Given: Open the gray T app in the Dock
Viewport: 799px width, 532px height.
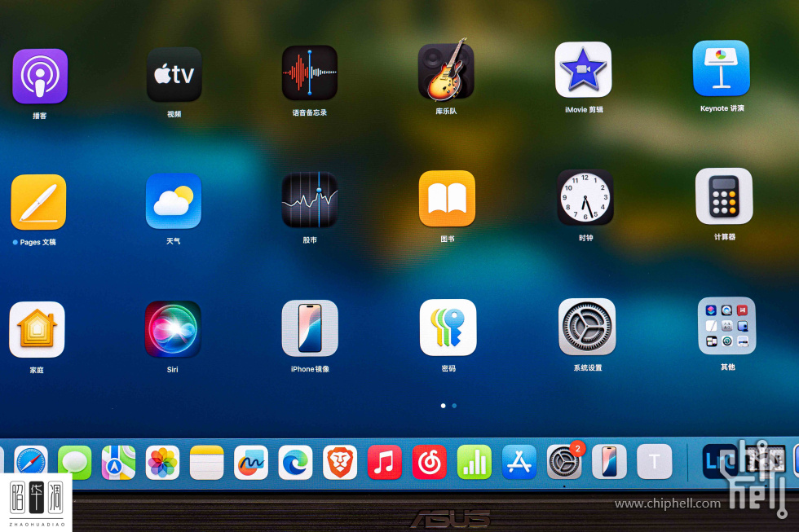Looking at the screenshot, I should [655, 462].
